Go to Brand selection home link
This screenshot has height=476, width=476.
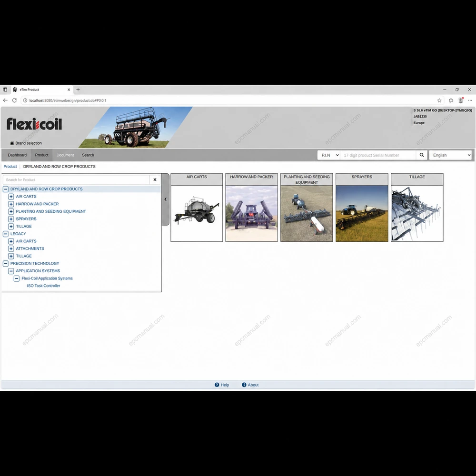[26, 143]
